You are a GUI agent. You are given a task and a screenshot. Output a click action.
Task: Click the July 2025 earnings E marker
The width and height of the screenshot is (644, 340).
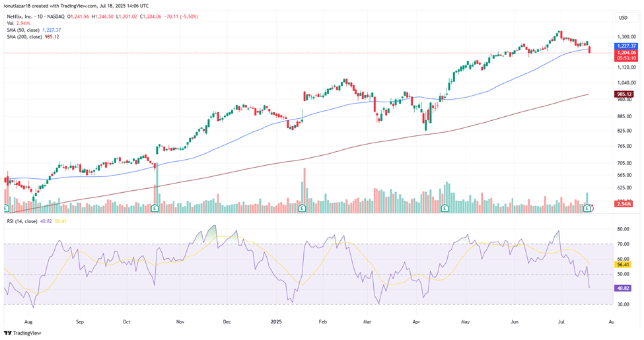coord(587,209)
